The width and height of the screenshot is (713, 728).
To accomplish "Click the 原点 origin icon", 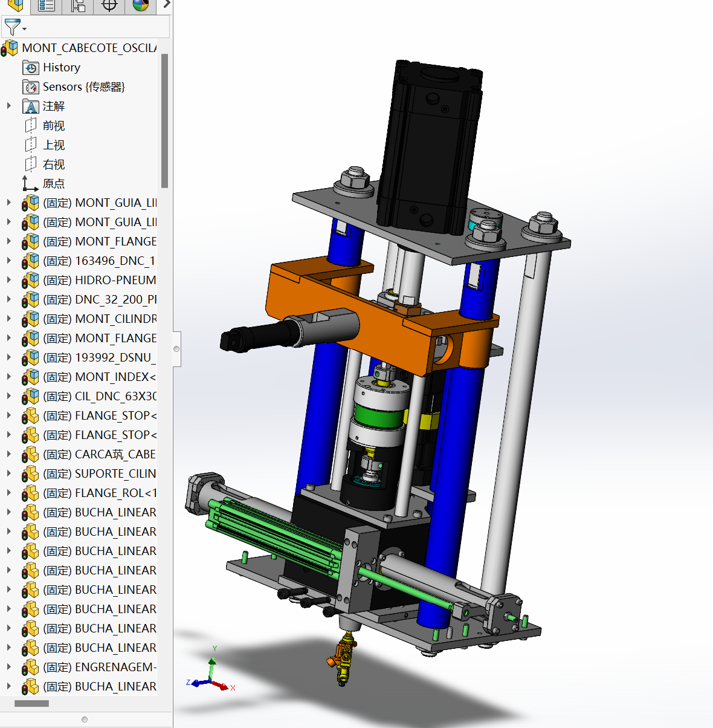I will click(x=30, y=183).
